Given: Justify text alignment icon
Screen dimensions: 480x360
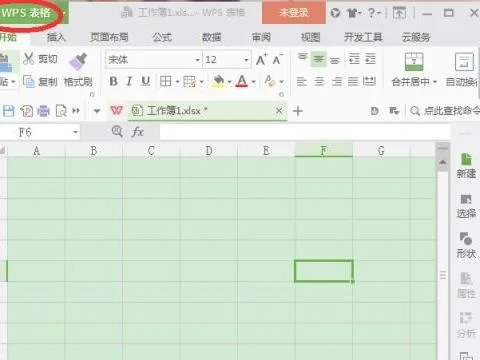Looking at the screenshot, I should 353,81.
